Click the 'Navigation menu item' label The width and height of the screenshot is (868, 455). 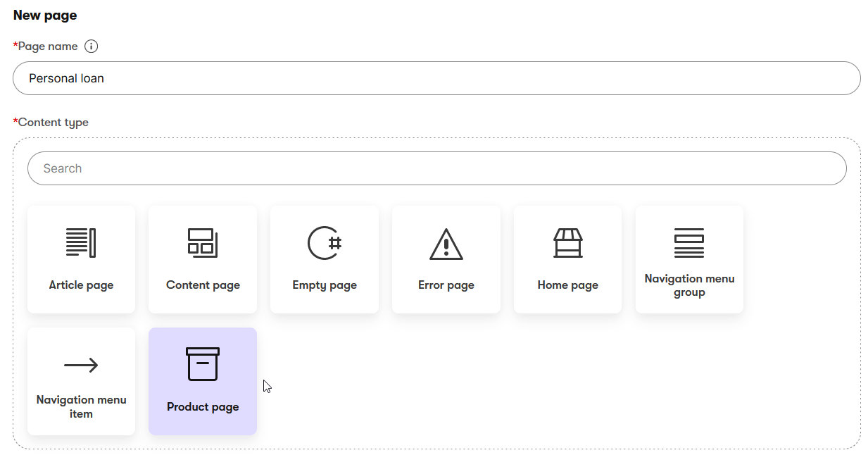point(81,406)
